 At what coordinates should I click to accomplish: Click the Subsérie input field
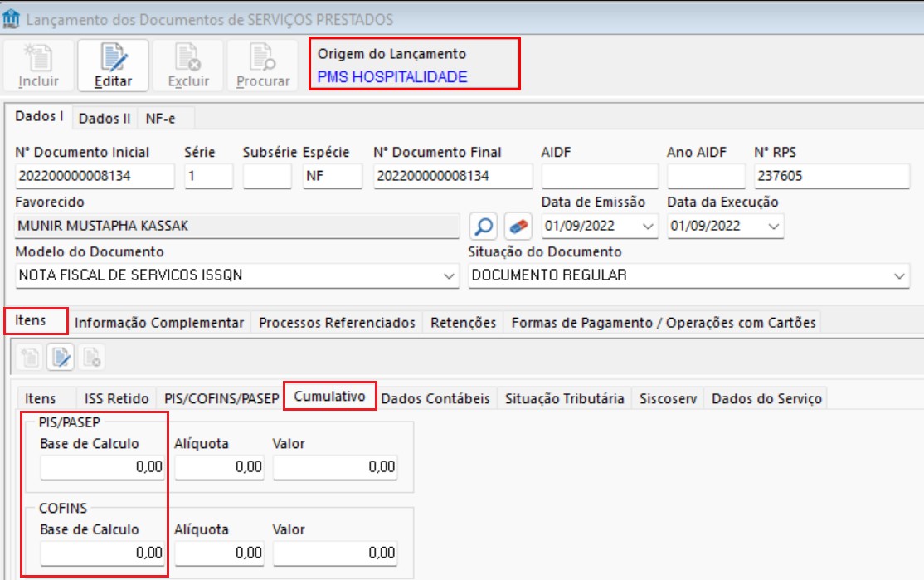(x=267, y=176)
